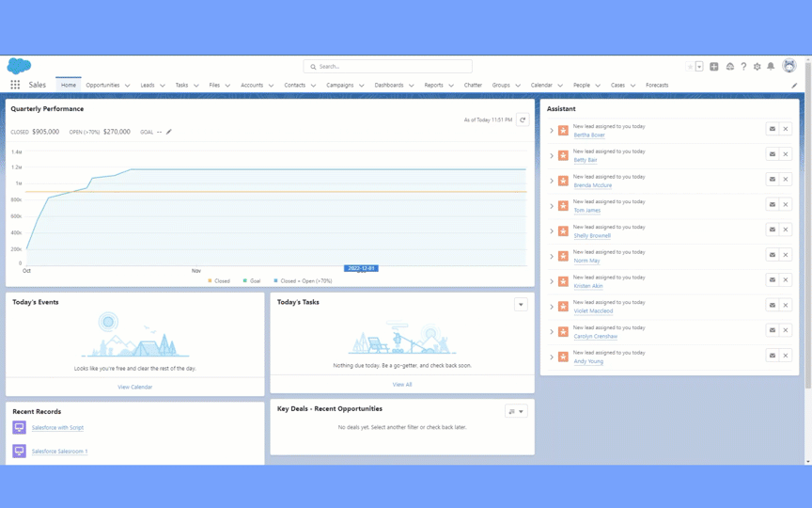This screenshot has height=508, width=812.
Task: Refresh the Quarterly Performance chart
Action: [x=523, y=119]
